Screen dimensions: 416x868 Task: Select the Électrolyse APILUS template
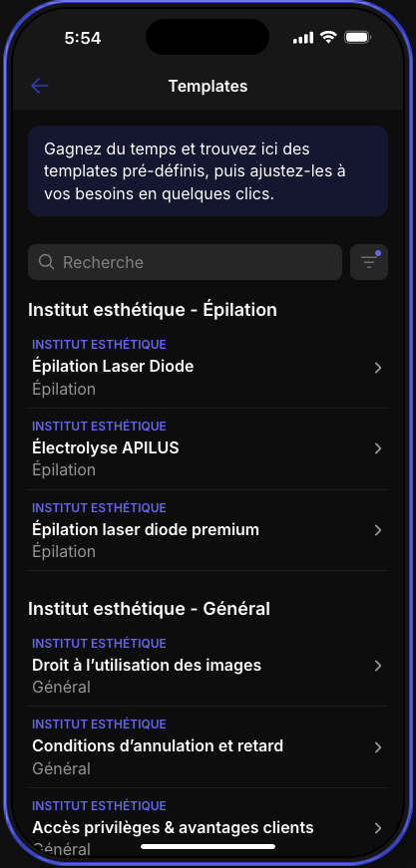[x=208, y=448]
